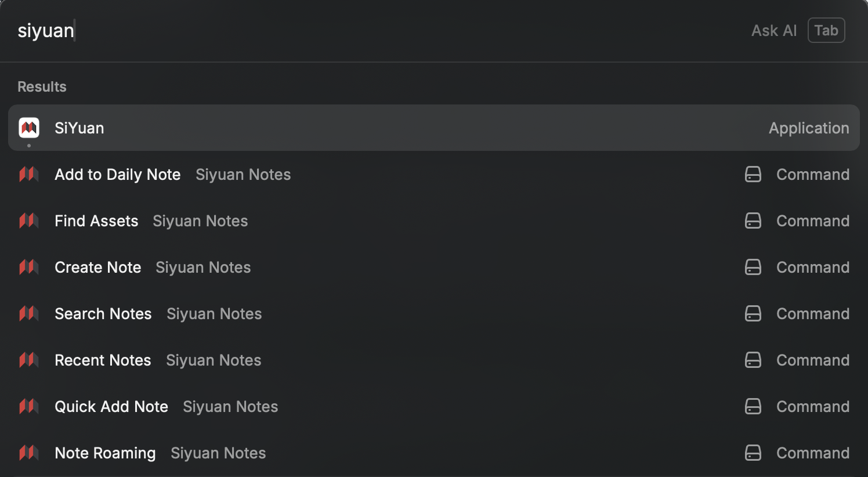Click the command-type icon beside Find Assets
Image resolution: width=868 pixels, height=477 pixels.
click(x=753, y=221)
